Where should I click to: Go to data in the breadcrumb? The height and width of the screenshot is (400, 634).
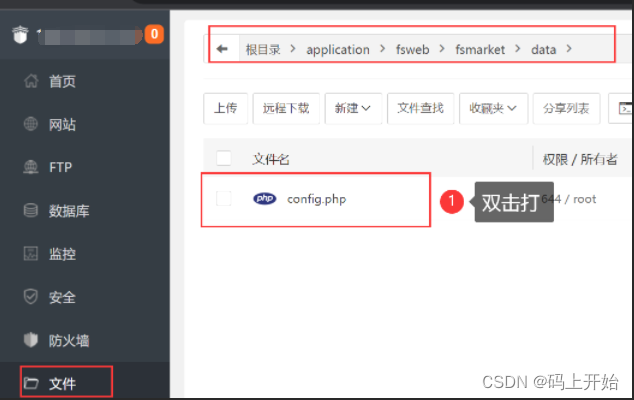(543, 49)
